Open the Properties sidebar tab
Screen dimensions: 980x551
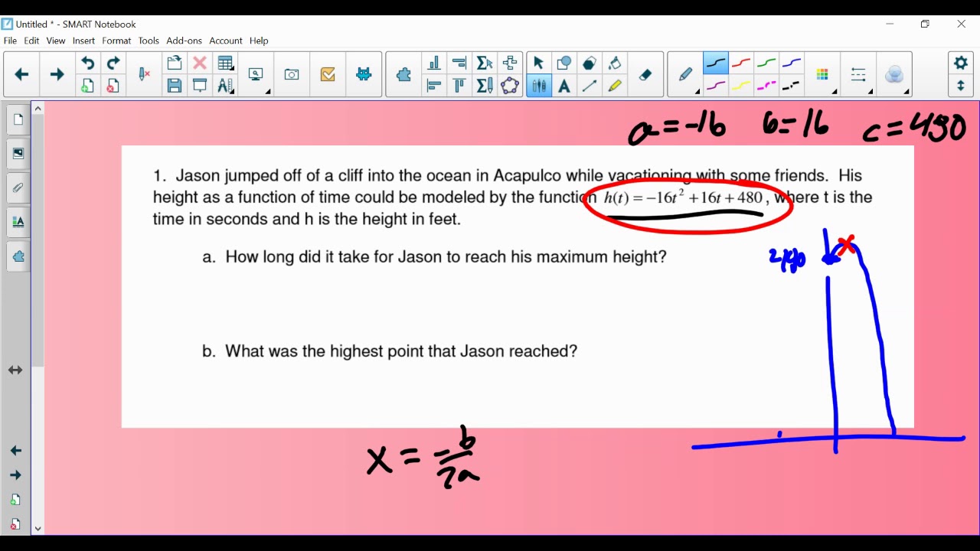pyautogui.click(x=18, y=222)
